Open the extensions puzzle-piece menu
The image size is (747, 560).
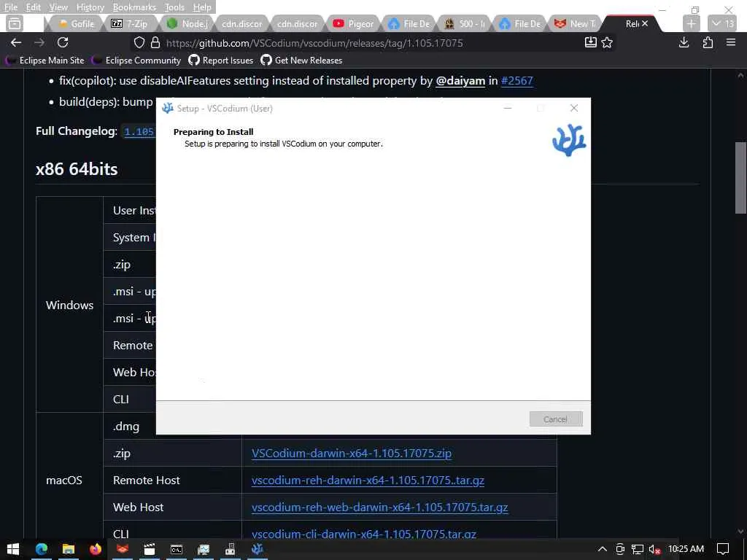708,43
